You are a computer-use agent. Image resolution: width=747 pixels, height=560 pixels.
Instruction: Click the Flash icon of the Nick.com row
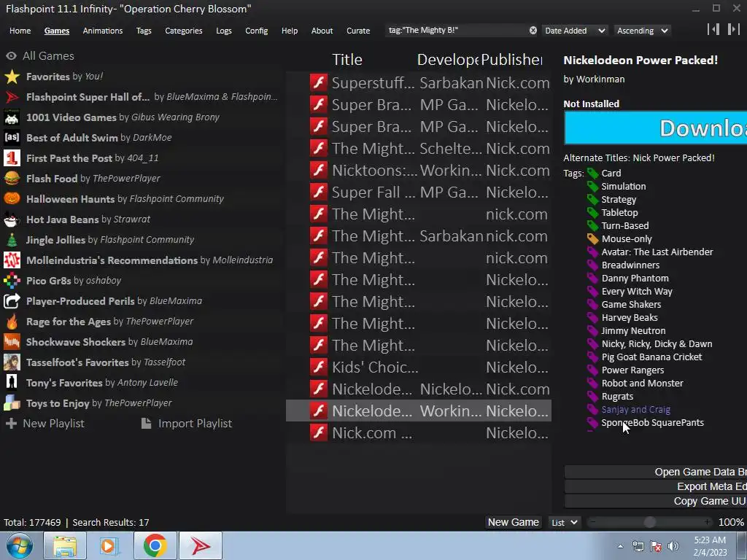pos(319,432)
